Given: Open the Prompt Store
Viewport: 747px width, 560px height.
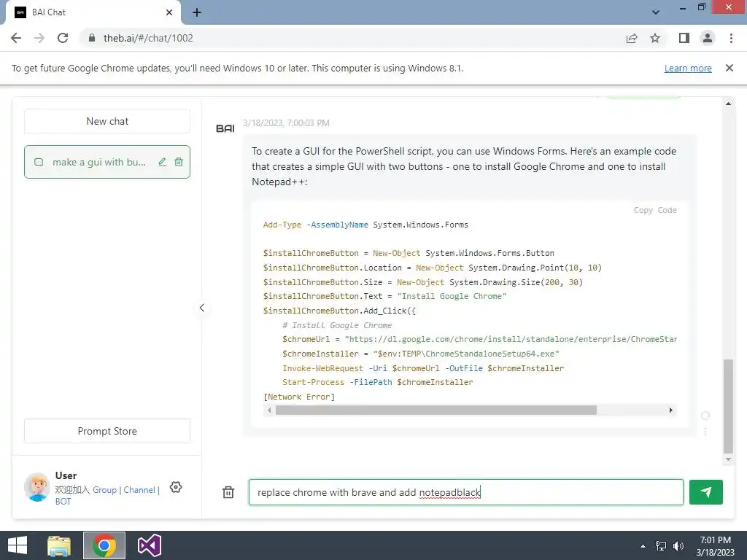Looking at the screenshot, I should click(107, 431).
